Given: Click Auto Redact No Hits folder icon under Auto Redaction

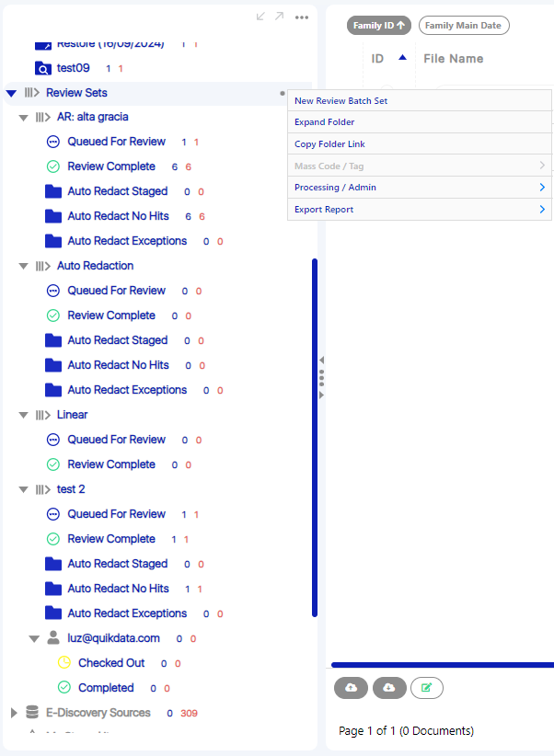Looking at the screenshot, I should (x=53, y=365).
